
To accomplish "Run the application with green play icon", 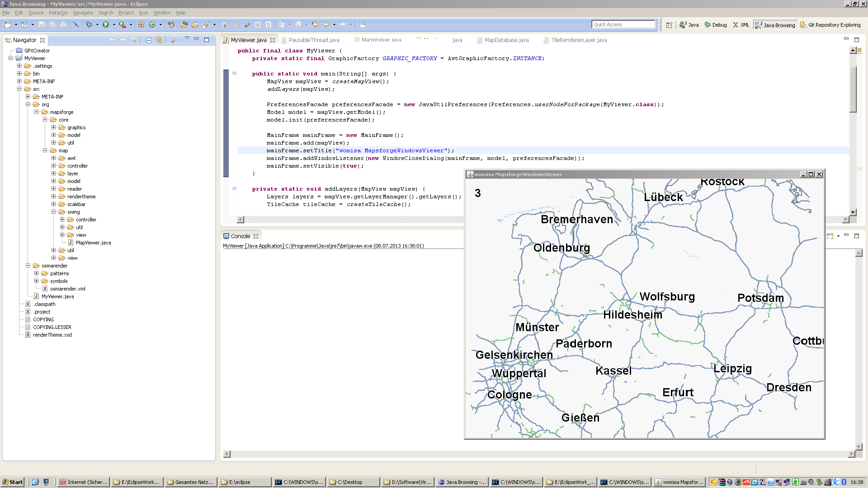I will pyautogui.click(x=106, y=24).
